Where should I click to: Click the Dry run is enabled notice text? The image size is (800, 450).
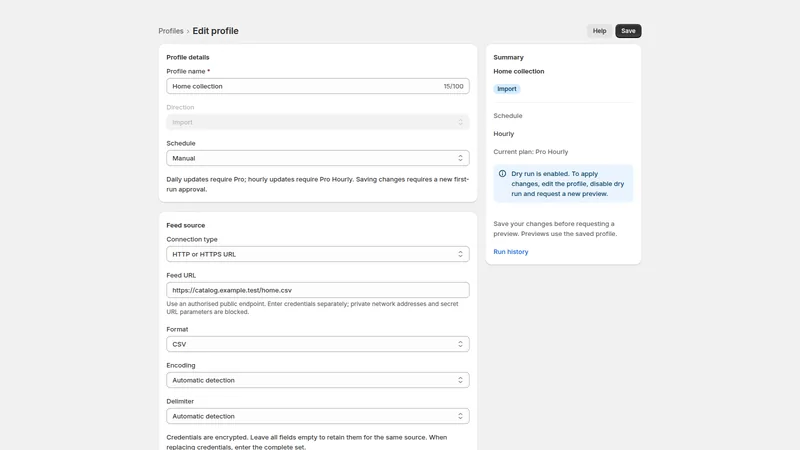pos(567,184)
